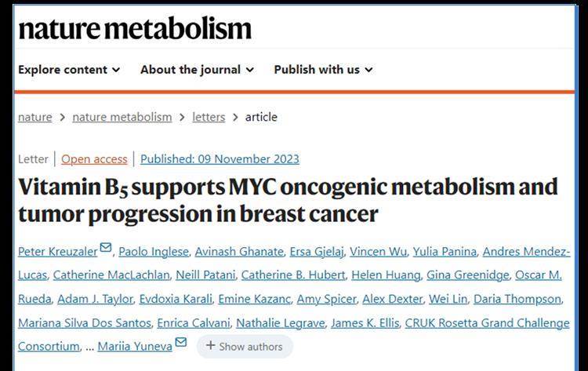Image resolution: width=588 pixels, height=371 pixels.
Task: Click the Show authors button
Action: pos(245,346)
